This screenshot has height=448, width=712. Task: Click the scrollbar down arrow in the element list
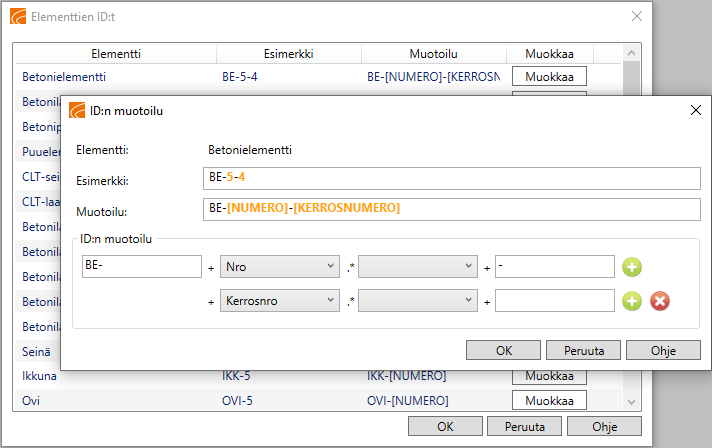coord(631,401)
